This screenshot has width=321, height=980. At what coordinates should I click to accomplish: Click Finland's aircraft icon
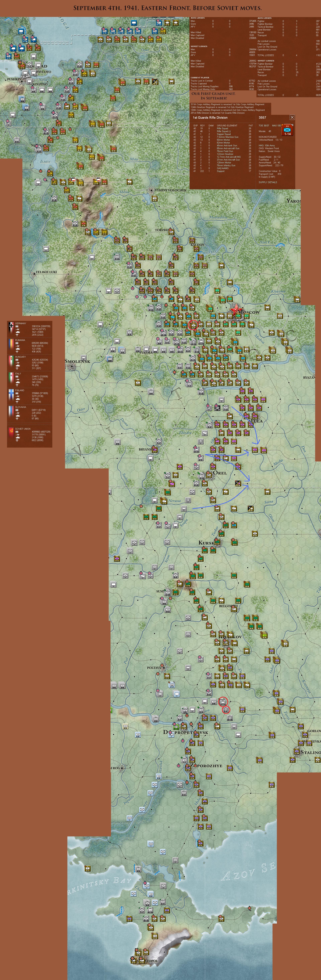(x=17, y=402)
